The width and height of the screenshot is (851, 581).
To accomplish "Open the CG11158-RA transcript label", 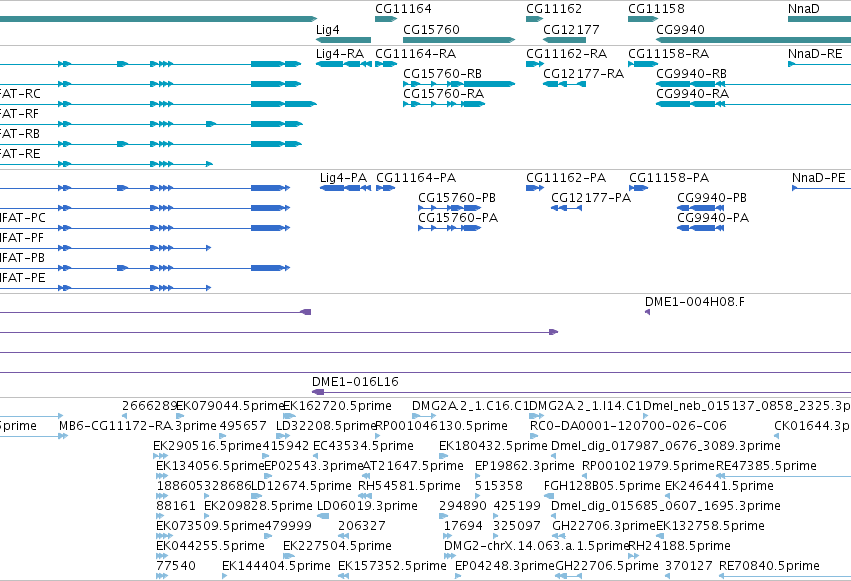I will coord(669,54).
